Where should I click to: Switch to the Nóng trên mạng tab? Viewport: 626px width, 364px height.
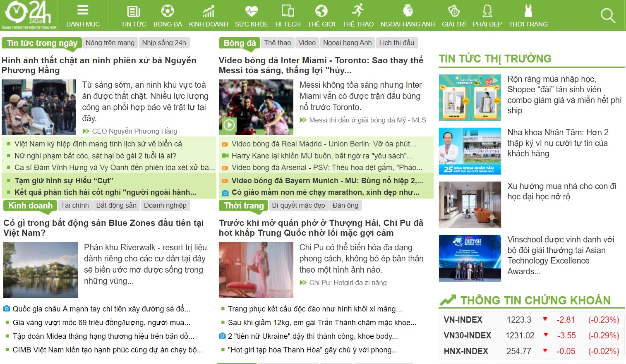[110, 43]
